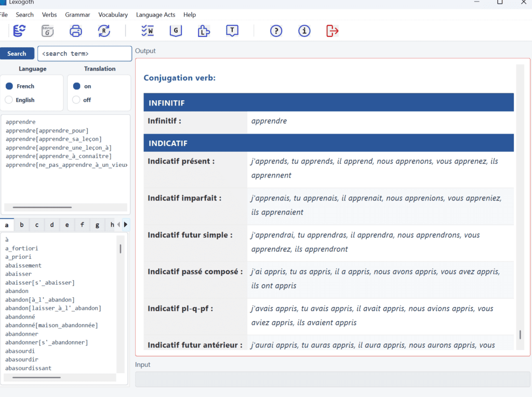Viewport: 532px width, 397px height.
Task: Select 'abandon' in word list
Action: [17, 291]
